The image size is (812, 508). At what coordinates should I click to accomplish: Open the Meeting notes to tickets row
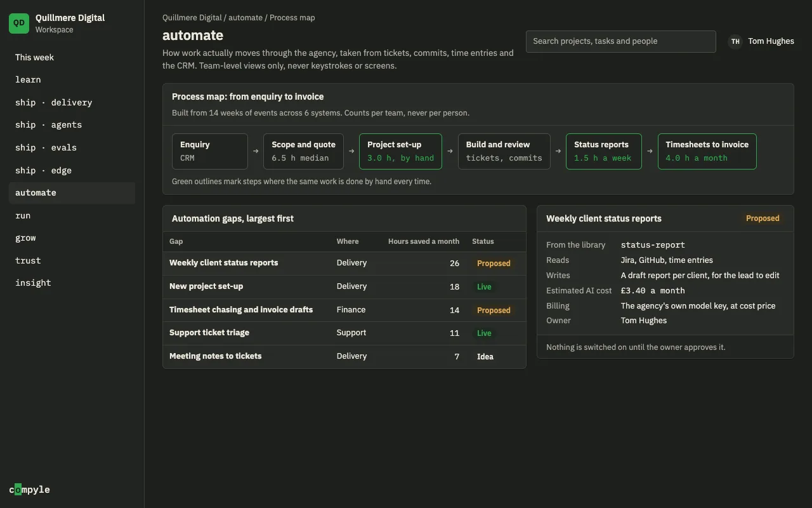point(344,356)
